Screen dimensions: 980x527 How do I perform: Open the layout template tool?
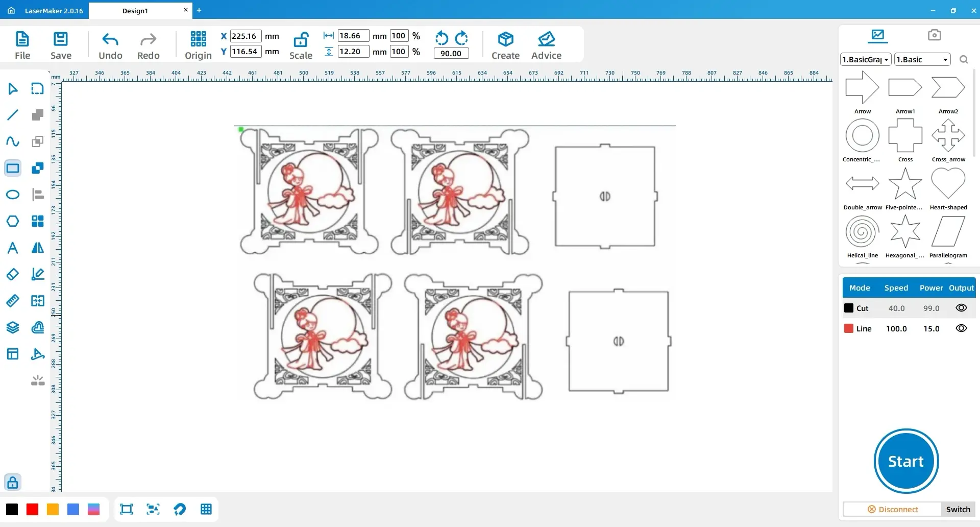click(x=13, y=354)
